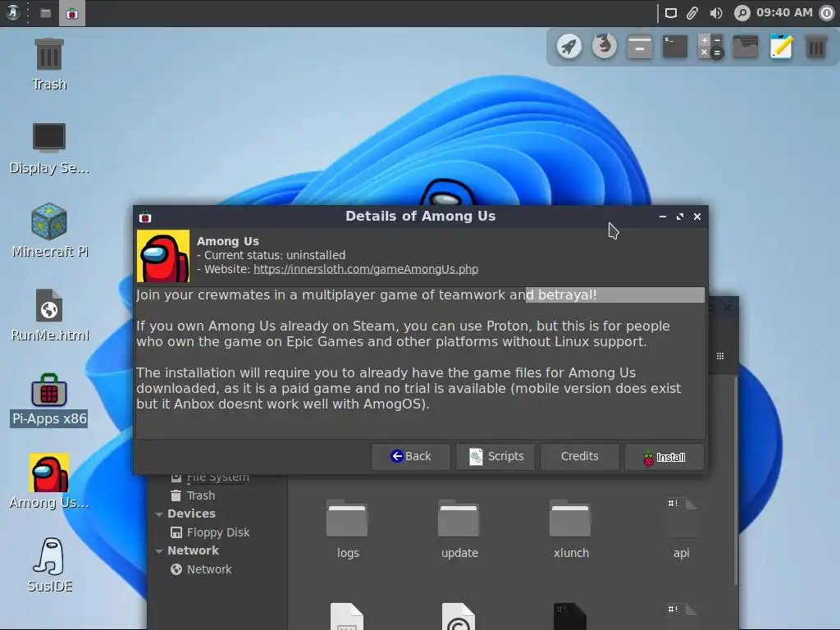Select the white document file below logs

click(347, 616)
